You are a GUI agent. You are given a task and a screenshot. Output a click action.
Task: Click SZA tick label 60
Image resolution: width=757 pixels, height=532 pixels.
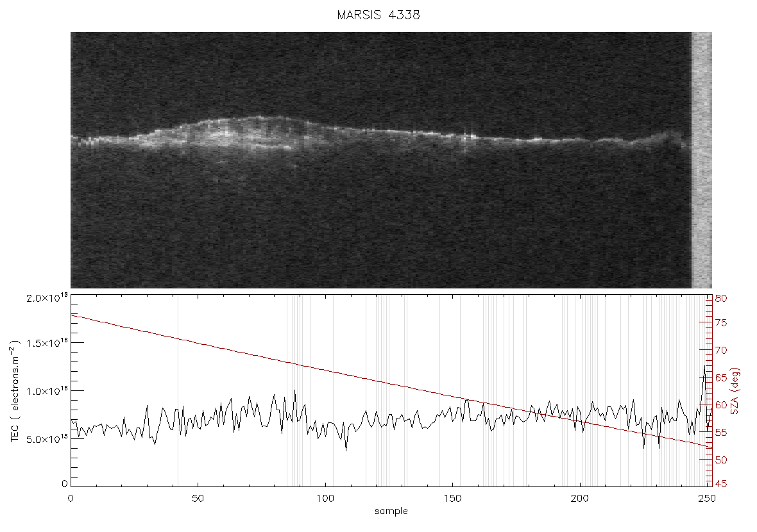[721, 404]
